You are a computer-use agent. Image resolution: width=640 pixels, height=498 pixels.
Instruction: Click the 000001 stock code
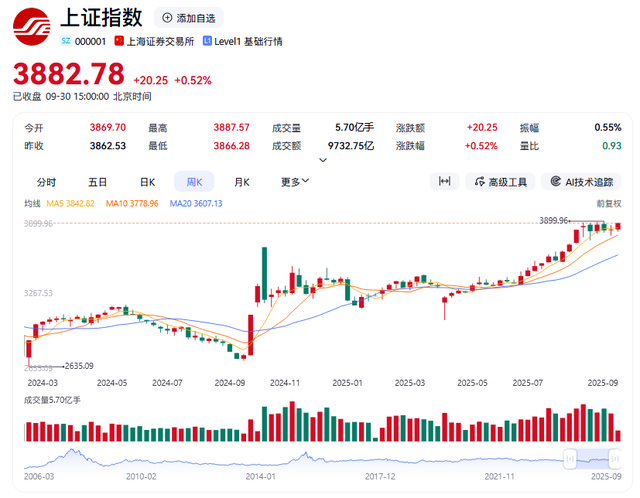coord(90,41)
